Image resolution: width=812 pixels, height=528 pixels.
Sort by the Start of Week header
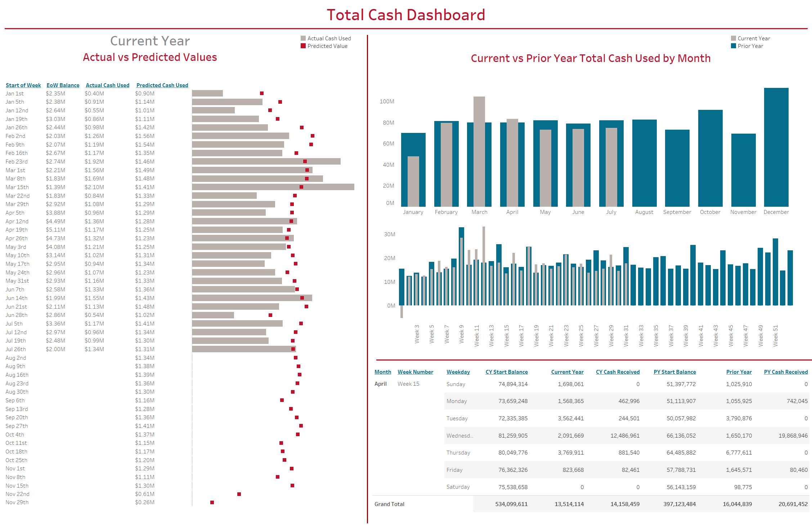tap(23, 85)
